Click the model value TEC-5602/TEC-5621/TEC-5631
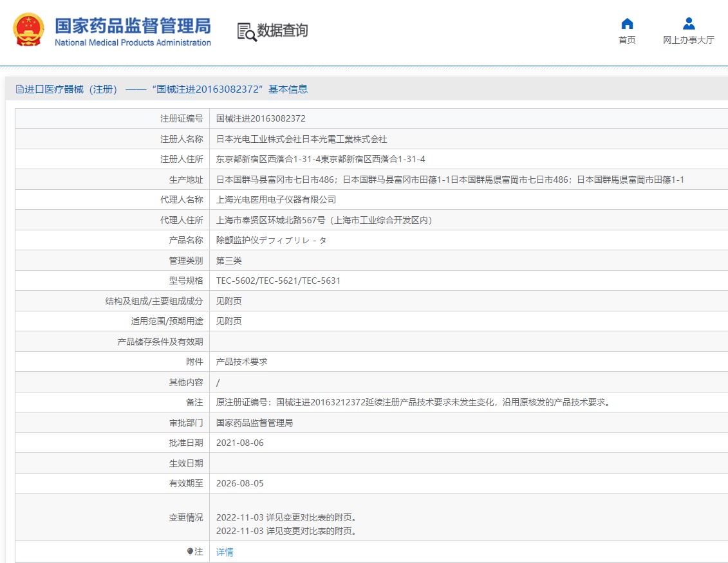Viewport: 728px width, 563px height. pyautogui.click(x=278, y=281)
